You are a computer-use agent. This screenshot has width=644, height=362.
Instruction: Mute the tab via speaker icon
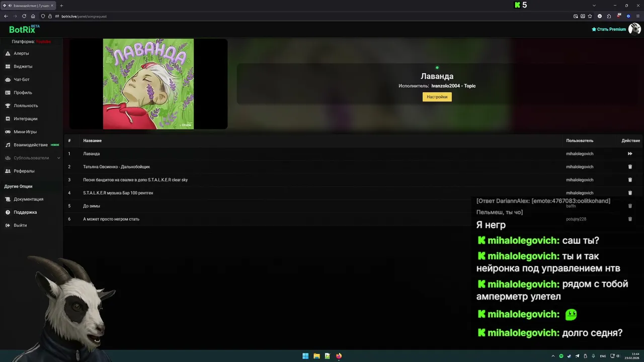[10, 6]
